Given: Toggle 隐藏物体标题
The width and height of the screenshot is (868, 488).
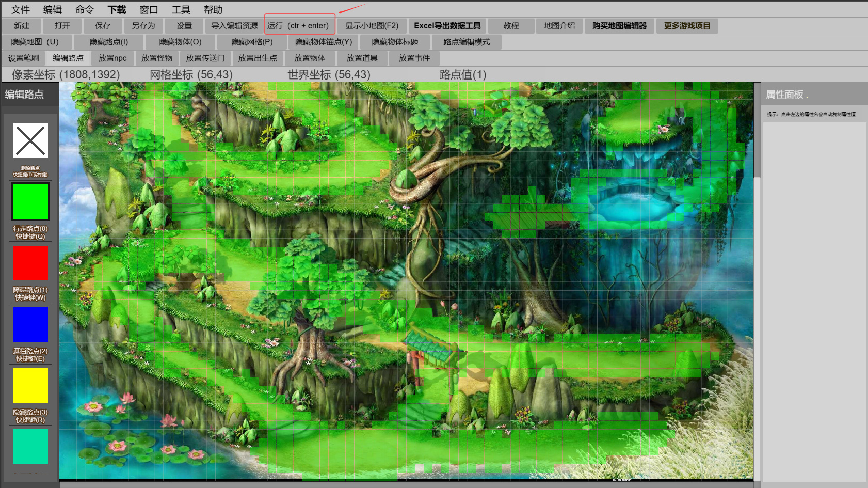Looking at the screenshot, I should coord(395,42).
